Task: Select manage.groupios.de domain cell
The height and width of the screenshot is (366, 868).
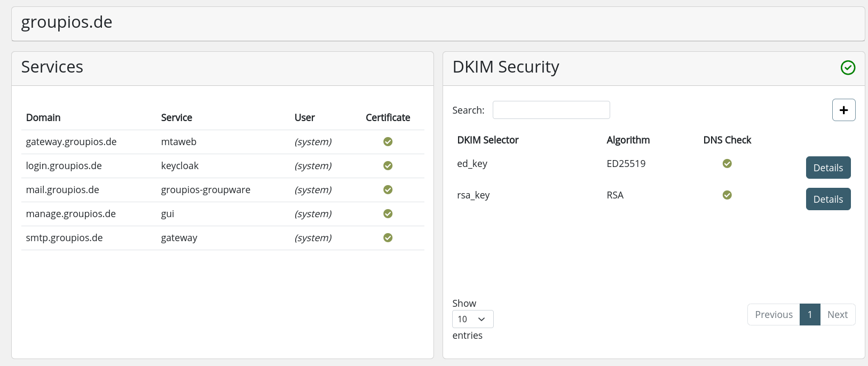Action: pos(70,214)
